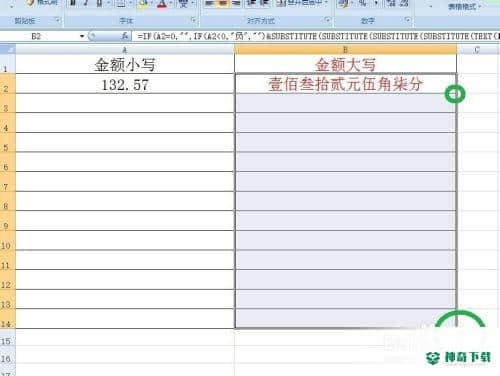Click the center align icon
The image size is (500, 376).
coord(223,3)
